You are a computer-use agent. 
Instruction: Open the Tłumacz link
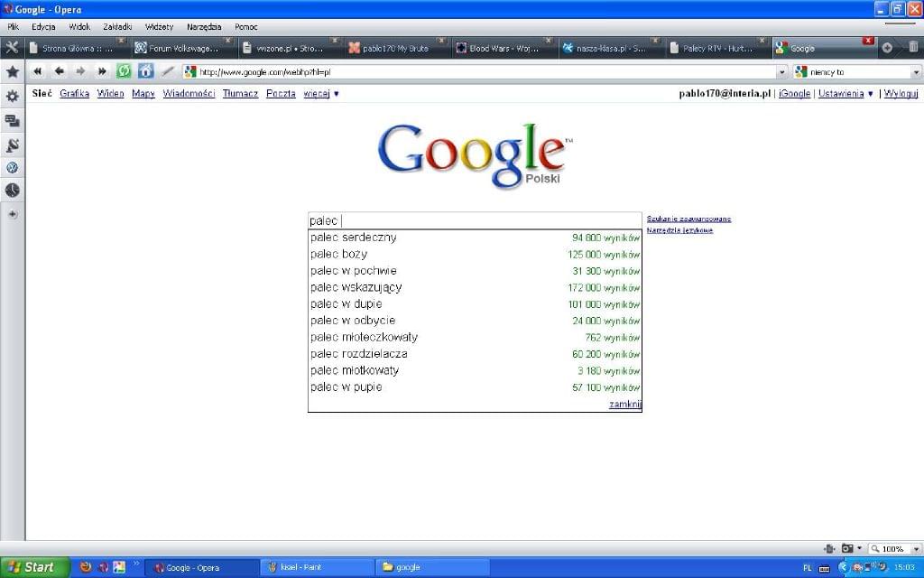coord(240,93)
